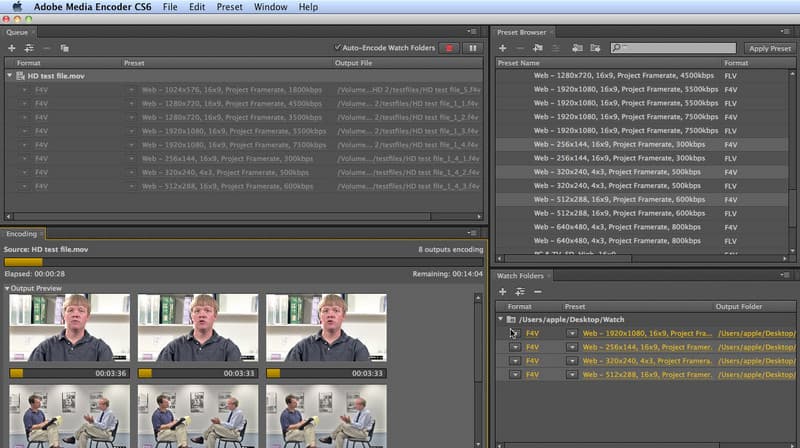This screenshot has width=800, height=448.
Task: Click Import Presets icon in Preset Browser
Action: click(577, 48)
